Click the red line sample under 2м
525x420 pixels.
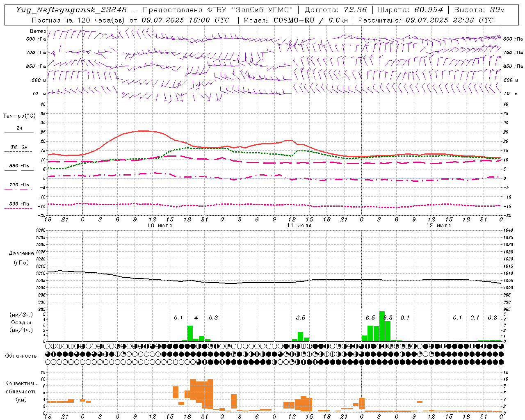(x=19, y=133)
